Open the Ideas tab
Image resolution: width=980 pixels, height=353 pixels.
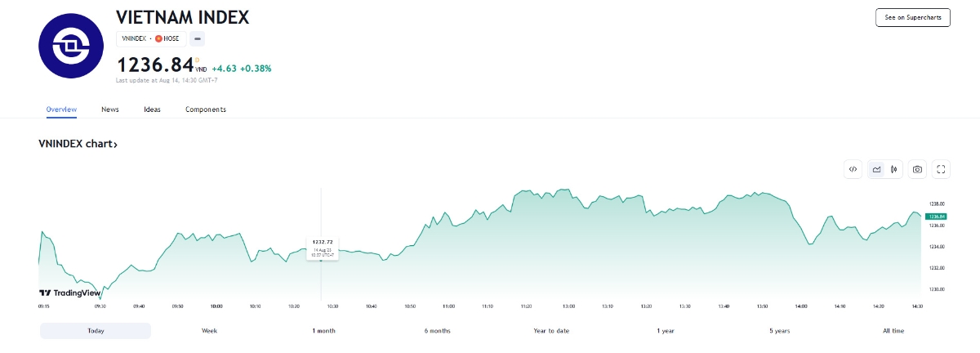152,109
